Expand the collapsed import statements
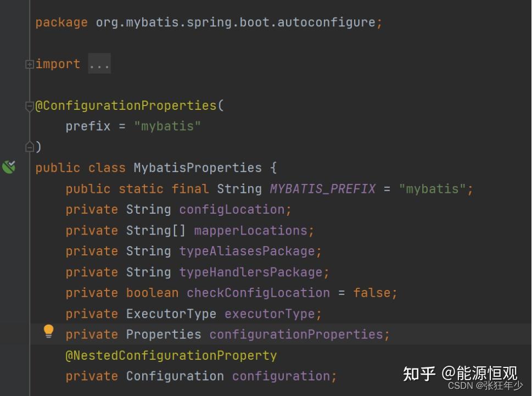This screenshot has height=396, width=532. [29, 63]
